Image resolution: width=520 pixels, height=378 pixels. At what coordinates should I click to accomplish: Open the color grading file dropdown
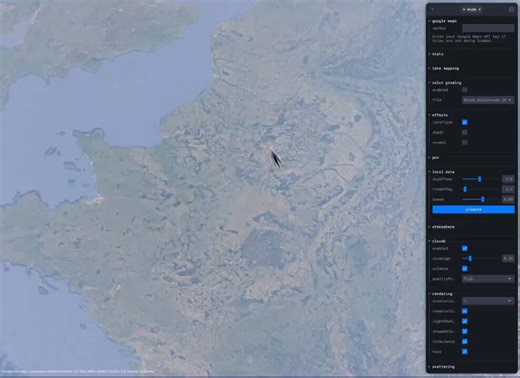click(x=488, y=100)
